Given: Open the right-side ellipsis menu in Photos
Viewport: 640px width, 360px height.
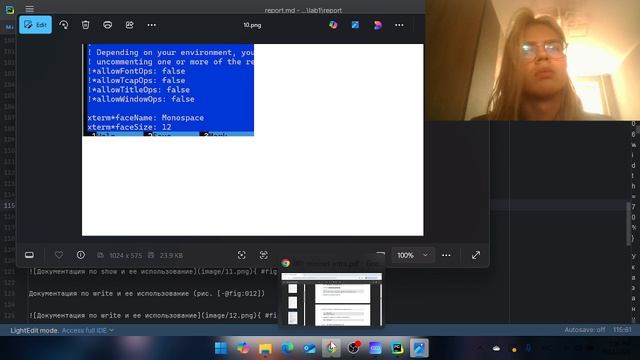Looking at the screenshot, I should 399,25.
